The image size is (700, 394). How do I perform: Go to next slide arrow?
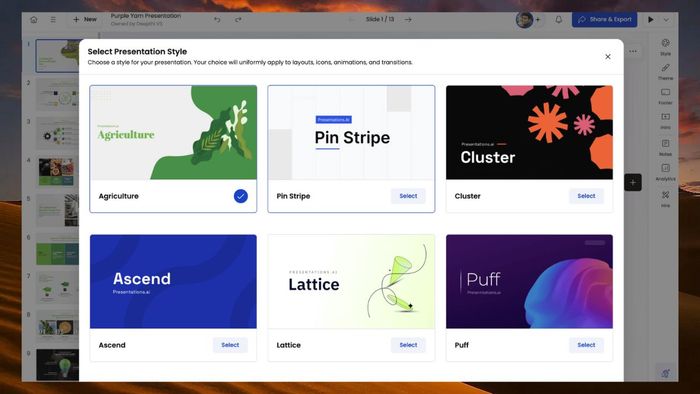pyautogui.click(x=408, y=20)
